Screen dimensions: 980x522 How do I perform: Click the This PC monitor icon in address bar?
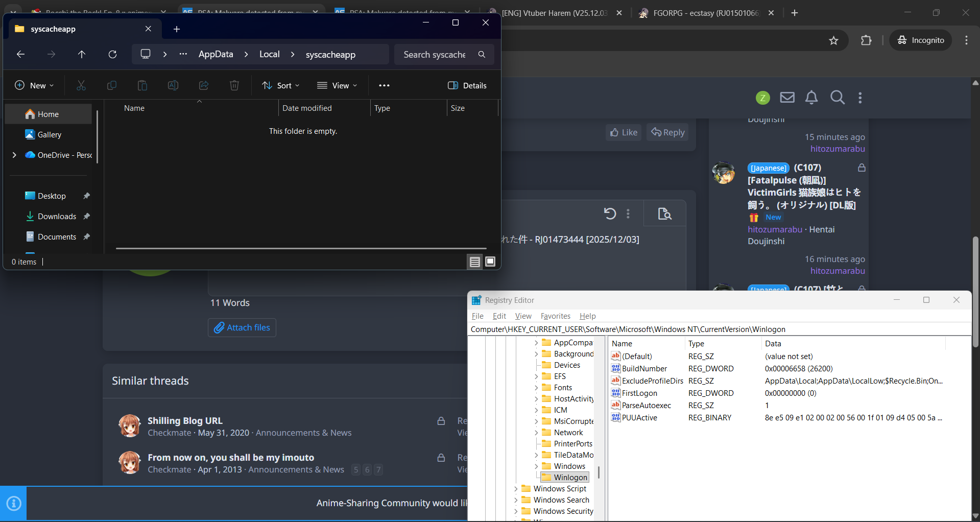point(146,54)
